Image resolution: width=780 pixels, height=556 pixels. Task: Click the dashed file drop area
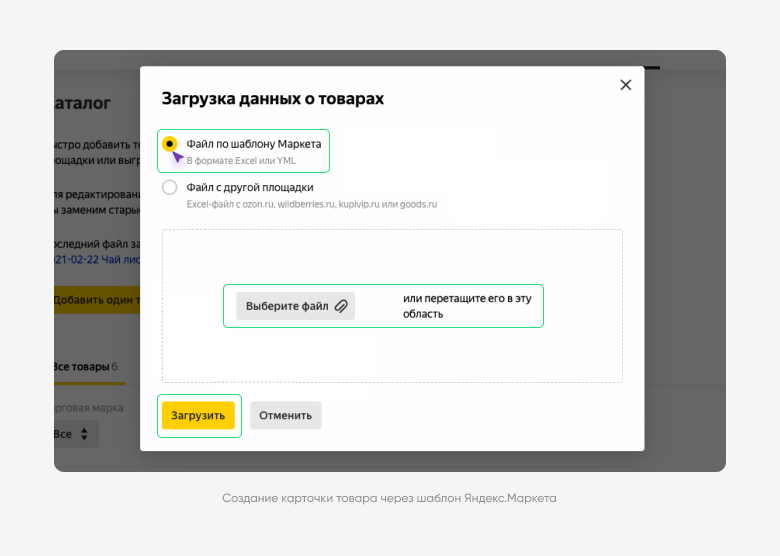392,306
